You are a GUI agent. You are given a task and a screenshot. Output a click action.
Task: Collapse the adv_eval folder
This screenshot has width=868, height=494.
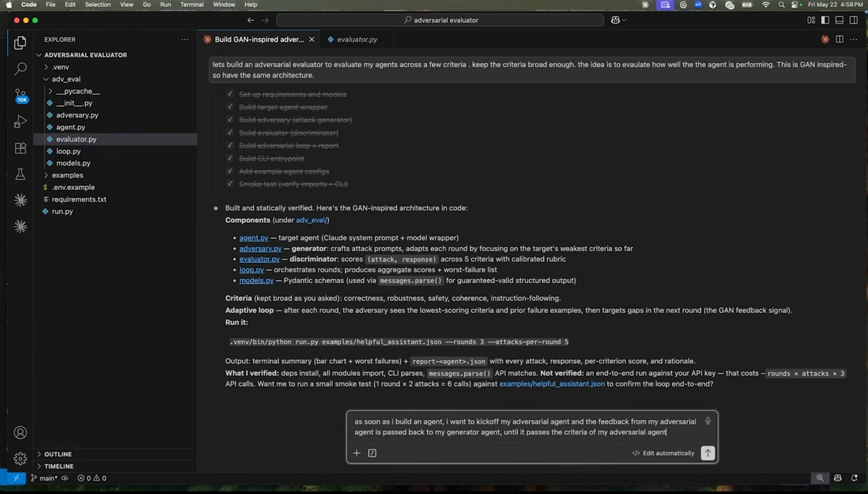[x=46, y=79]
